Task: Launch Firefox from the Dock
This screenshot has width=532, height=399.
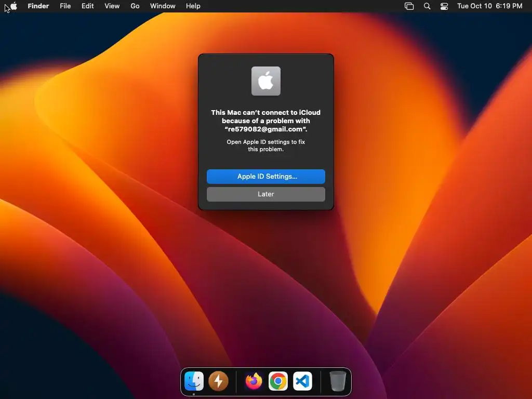Action: pos(254,381)
